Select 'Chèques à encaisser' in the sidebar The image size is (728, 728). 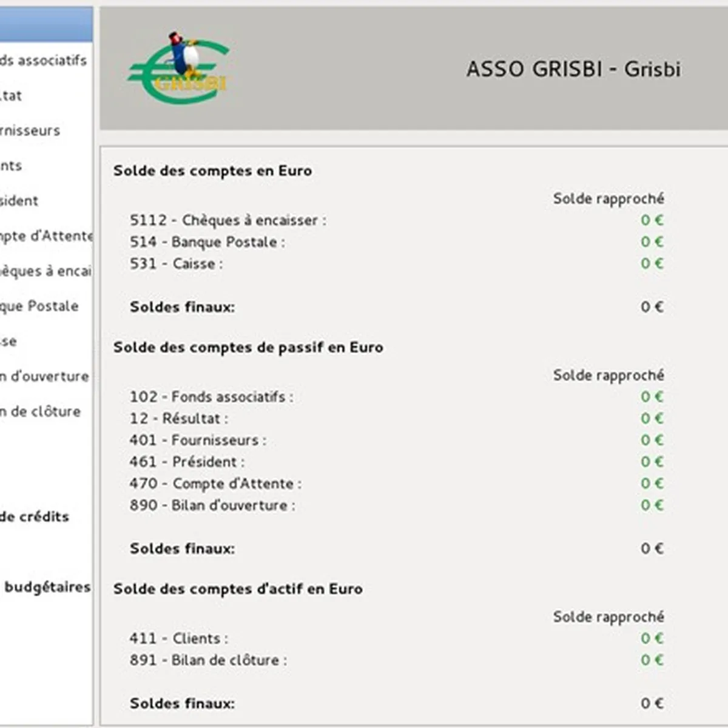(x=46, y=271)
